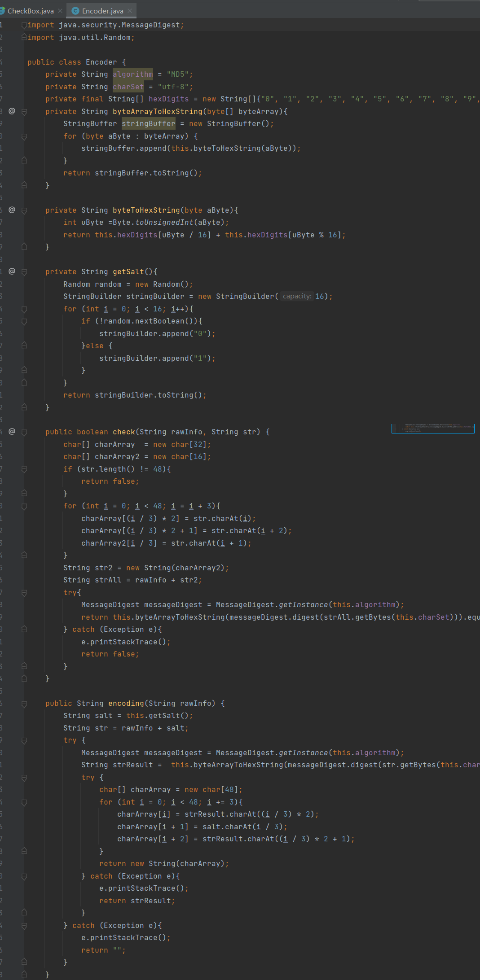Switch to the CheckBox.java tab
Image resolution: width=480 pixels, height=980 pixels.
click(x=30, y=11)
